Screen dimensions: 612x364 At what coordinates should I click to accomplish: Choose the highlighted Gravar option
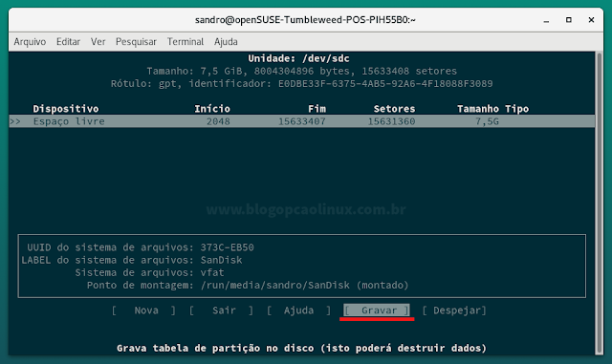377,310
